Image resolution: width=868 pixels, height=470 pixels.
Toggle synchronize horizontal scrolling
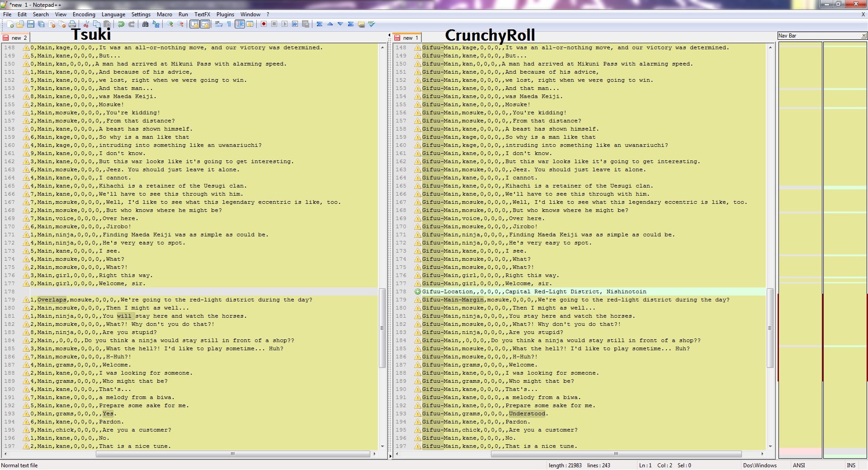point(205,24)
